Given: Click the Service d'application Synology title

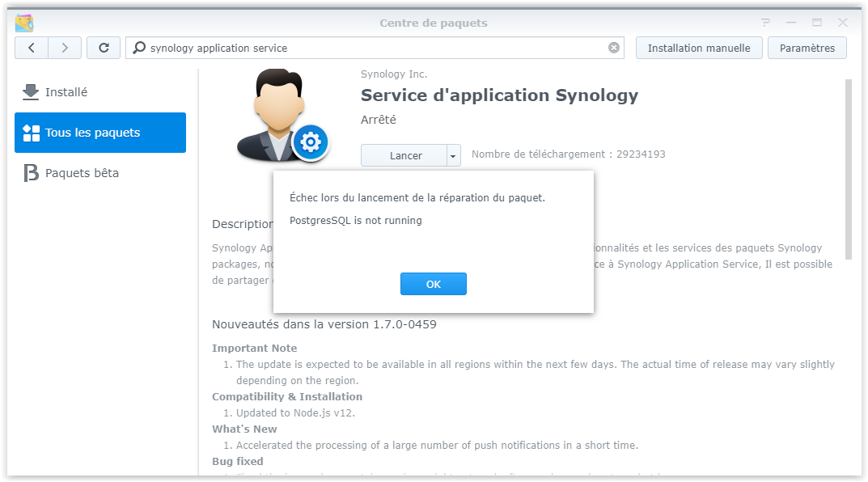Looking at the screenshot, I should (499, 95).
